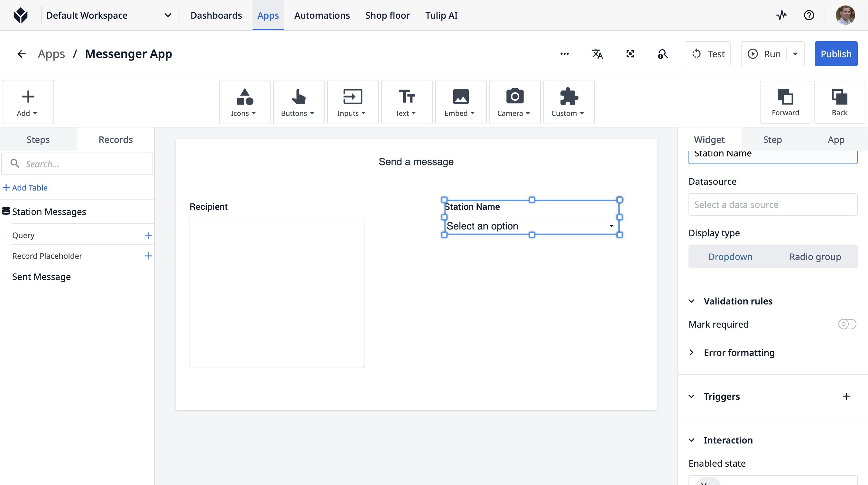Click the activity pulse icon
This screenshot has height=485, width=868.
coord(781,15)
